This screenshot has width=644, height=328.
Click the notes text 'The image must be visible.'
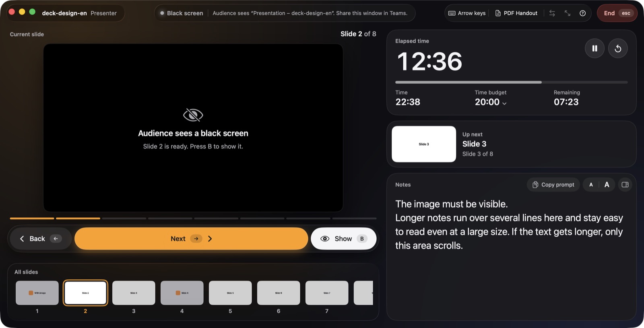pos(452,204)
